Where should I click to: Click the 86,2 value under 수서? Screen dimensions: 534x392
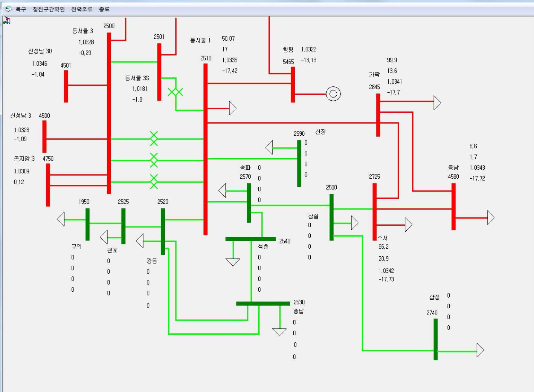pyautogui.click(x=384, y=246)
